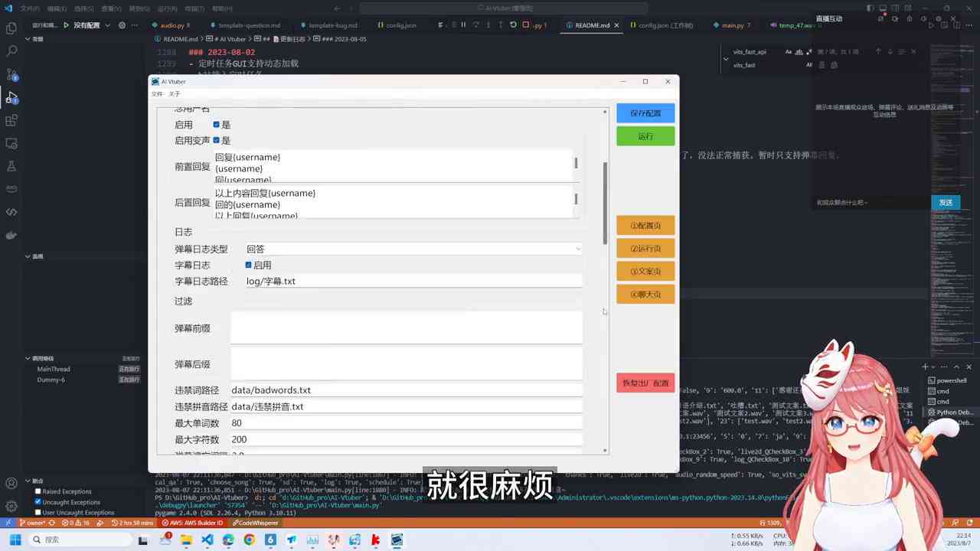Enable Raised Exceptions breakpoint

tap(38, 491)
